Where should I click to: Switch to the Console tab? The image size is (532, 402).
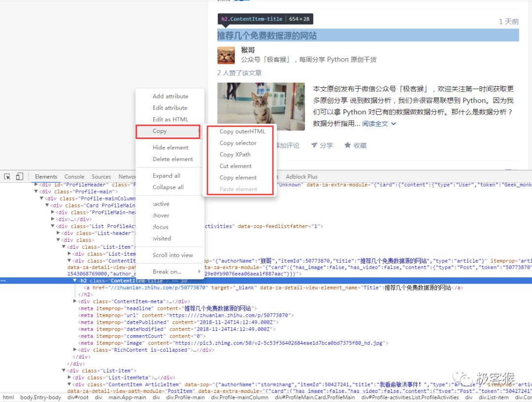tap(74, 177)
